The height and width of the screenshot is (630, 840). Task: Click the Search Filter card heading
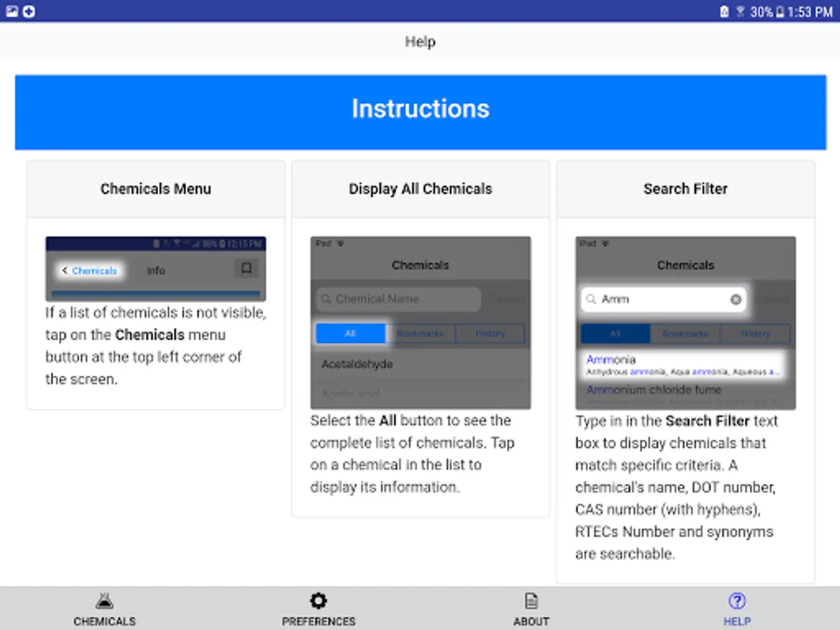click(685, 188)
